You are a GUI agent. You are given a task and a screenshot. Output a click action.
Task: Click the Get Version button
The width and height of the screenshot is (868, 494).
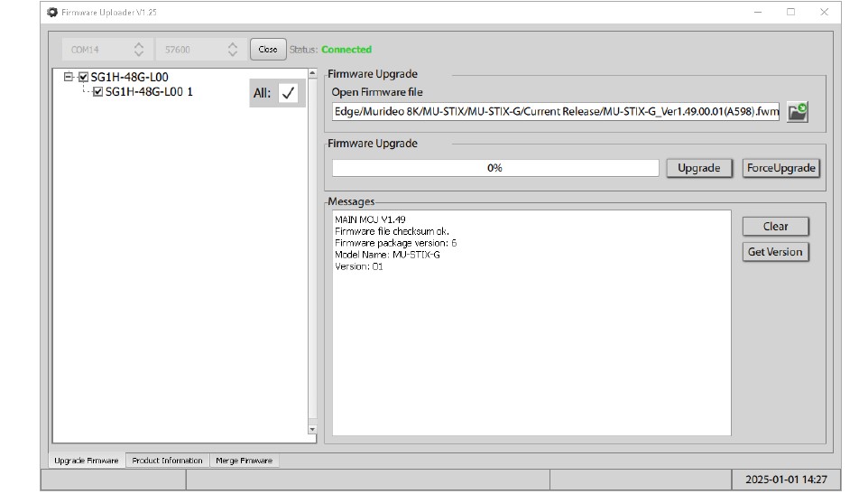[775, 252]
